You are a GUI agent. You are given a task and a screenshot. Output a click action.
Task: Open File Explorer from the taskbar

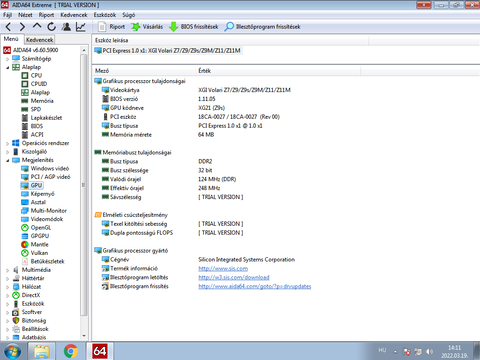tap(42, 351)
